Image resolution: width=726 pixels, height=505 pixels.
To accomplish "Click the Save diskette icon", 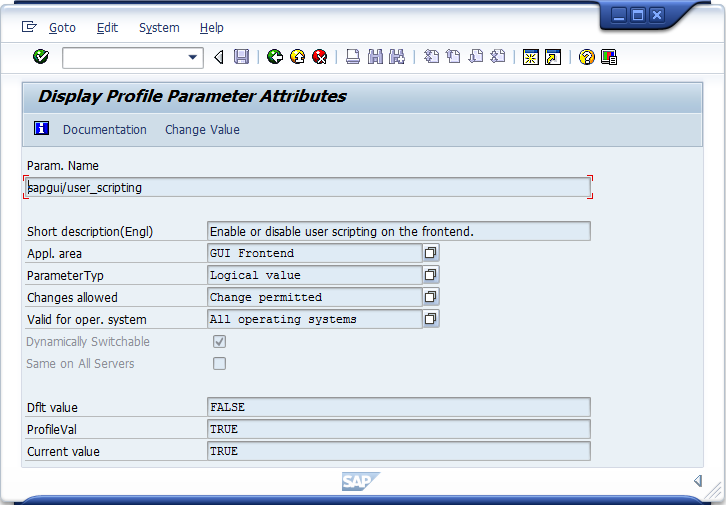I will point(241,57).
